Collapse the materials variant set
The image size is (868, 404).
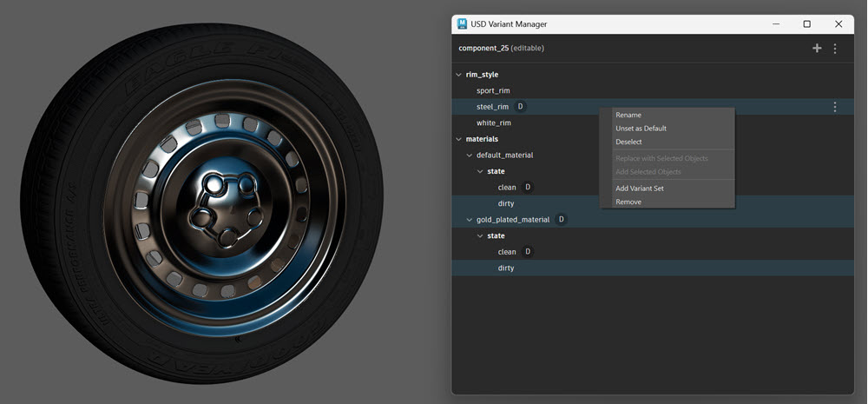(459, 139)
